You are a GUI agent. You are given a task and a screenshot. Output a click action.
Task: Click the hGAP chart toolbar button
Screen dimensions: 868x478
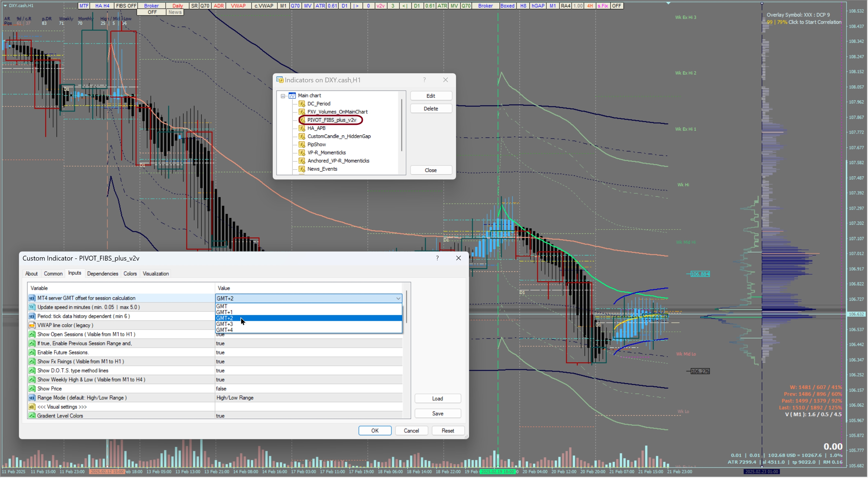pos(538,6)
